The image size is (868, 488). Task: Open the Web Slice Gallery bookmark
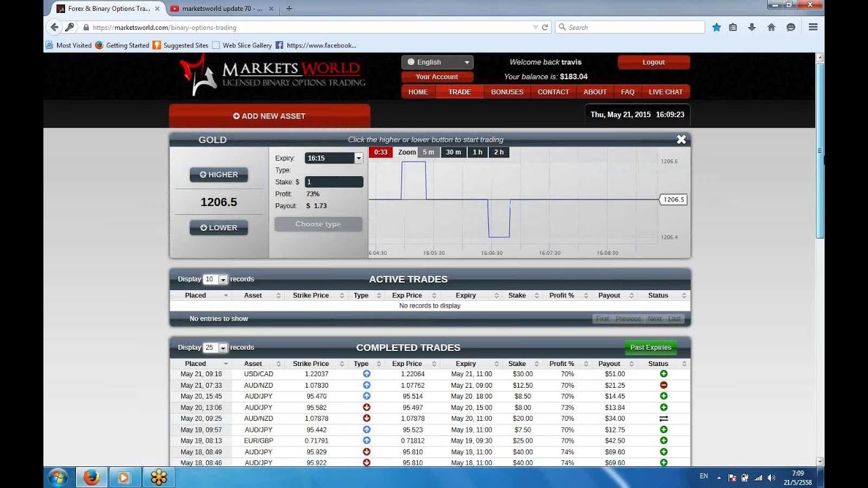pyautogui.click(x=242, y=45)
